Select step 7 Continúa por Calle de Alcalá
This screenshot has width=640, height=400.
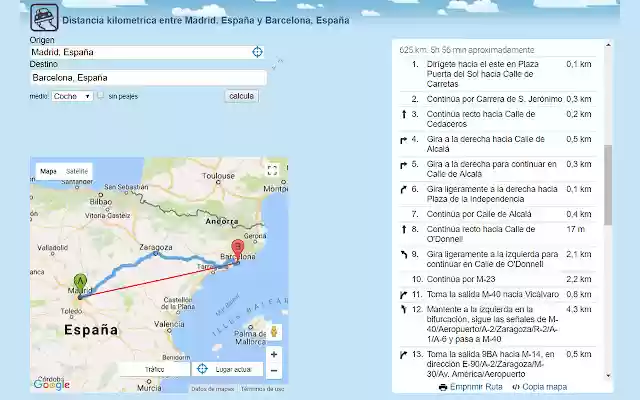(498, 214)
